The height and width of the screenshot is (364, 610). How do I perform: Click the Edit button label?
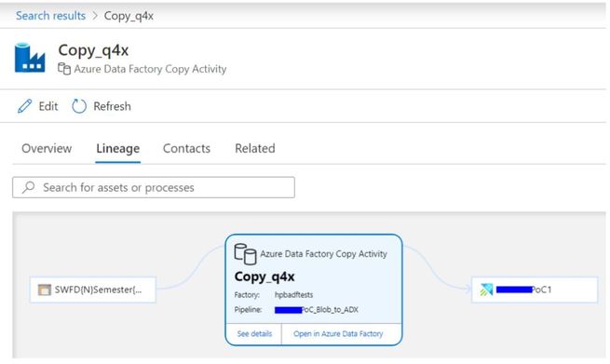point(48,106)
